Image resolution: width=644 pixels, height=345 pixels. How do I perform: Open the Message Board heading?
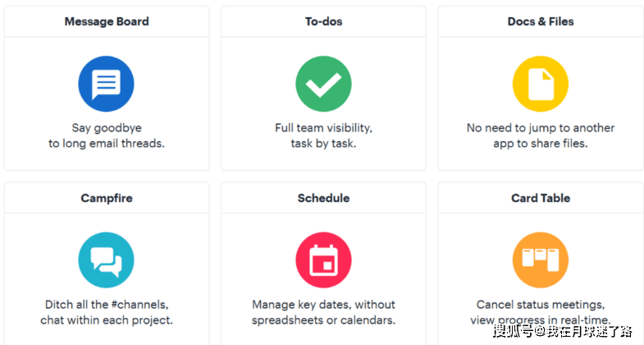pyautogui.click(x=107, y=21)
